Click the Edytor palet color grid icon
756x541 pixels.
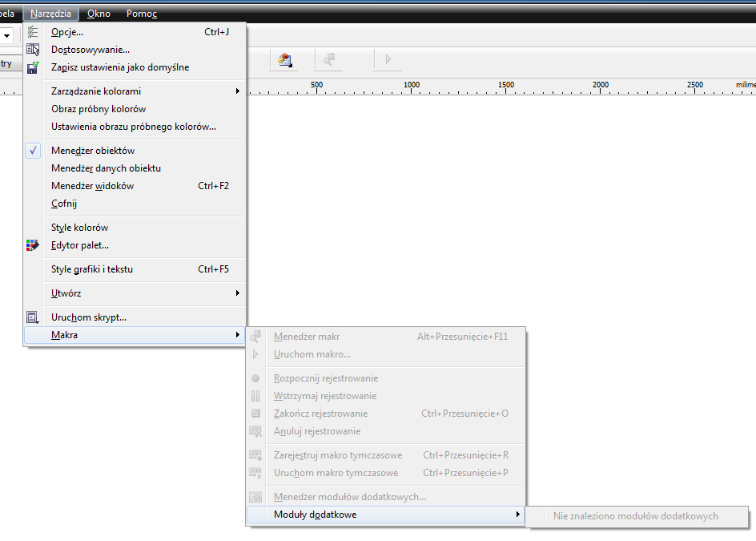[33, 245]
